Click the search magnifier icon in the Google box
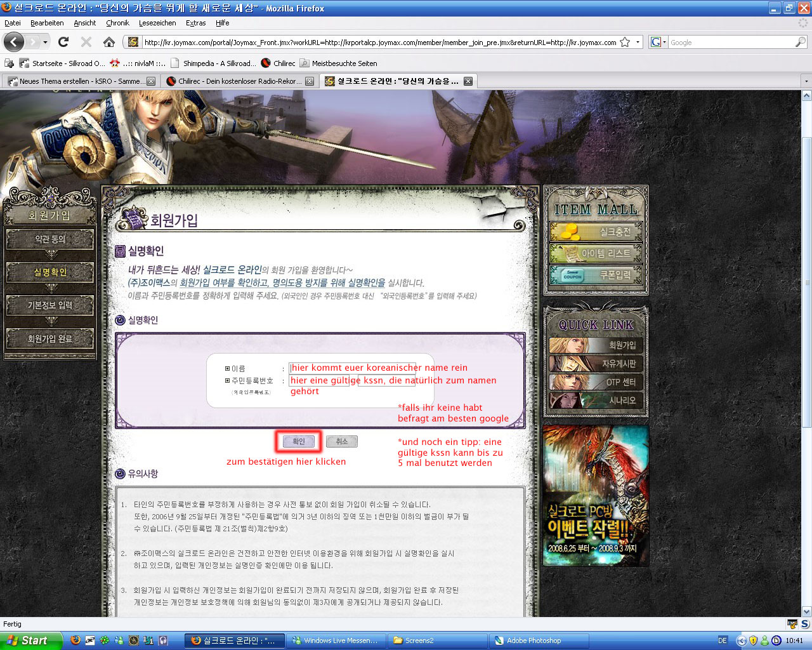This screenshot has height=650, width=812. (800, 42)
